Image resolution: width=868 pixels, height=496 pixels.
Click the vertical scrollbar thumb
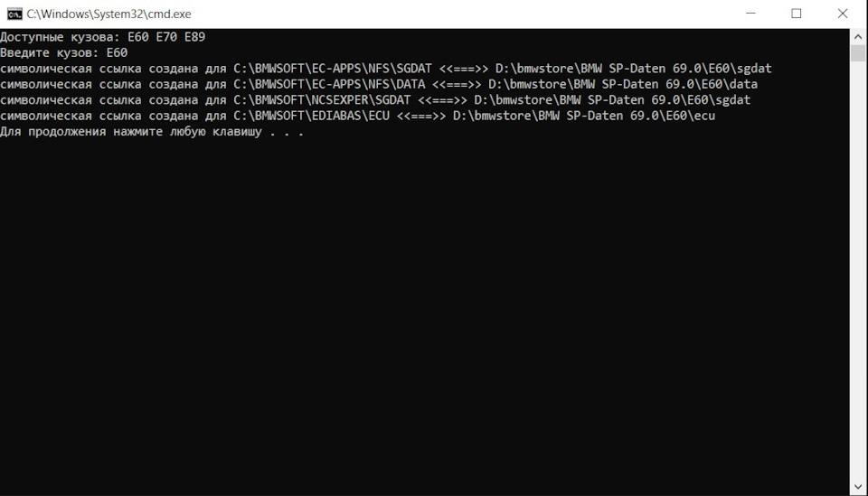tap(859, 52)
